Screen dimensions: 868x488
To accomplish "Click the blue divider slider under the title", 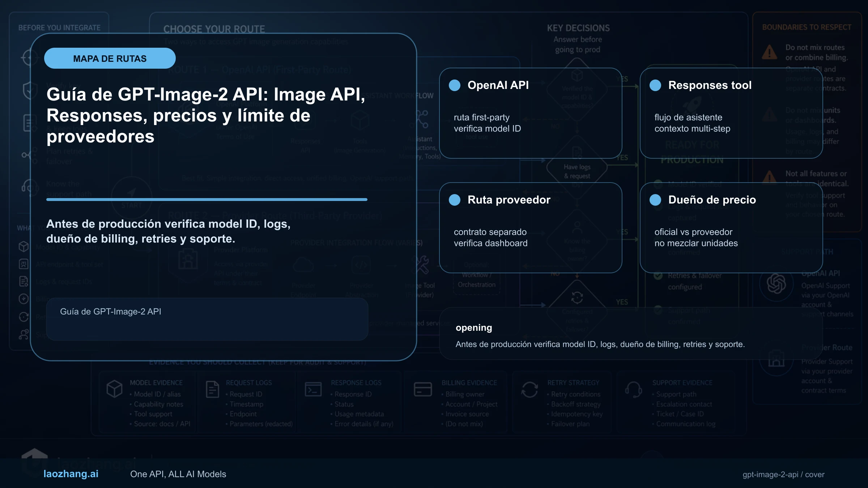I will tap(207, 199).
